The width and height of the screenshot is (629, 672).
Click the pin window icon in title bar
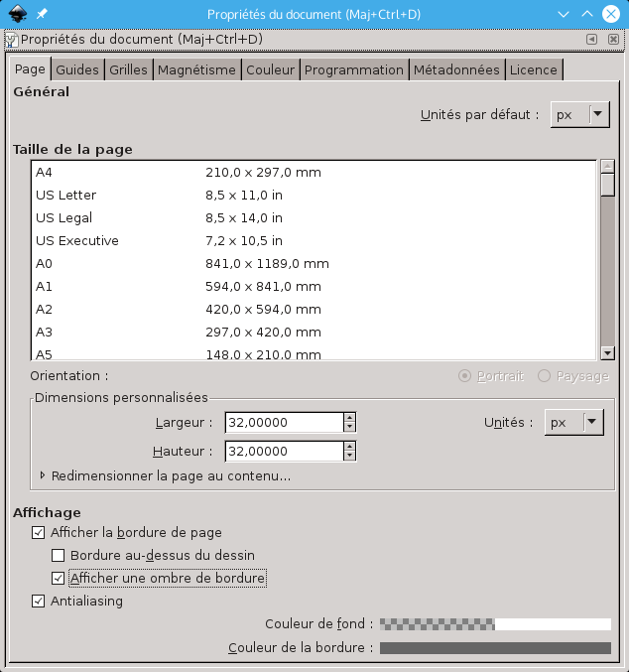tap(41, 14)
